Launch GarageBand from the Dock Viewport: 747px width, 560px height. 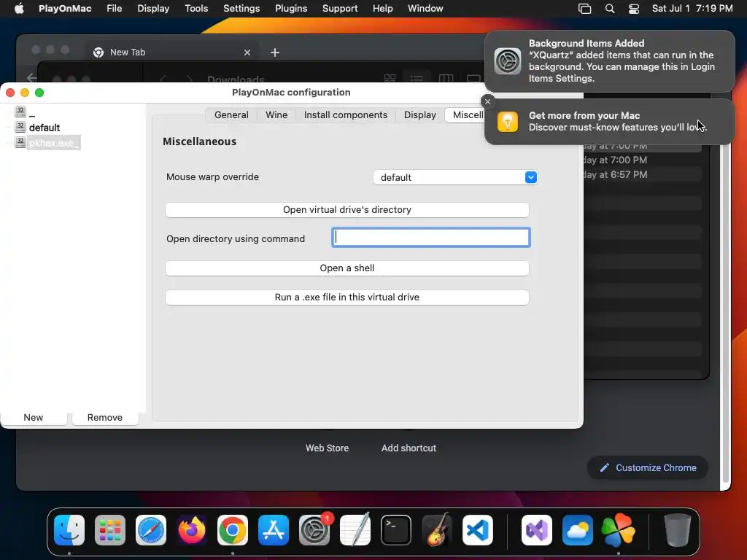[x=437, y=530]
